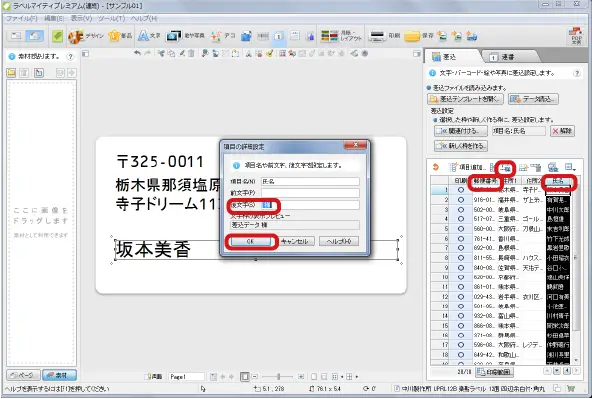This screenshot has height=399, width=592.
Task: Click the 氏名 column header
Action: point(558,181)
